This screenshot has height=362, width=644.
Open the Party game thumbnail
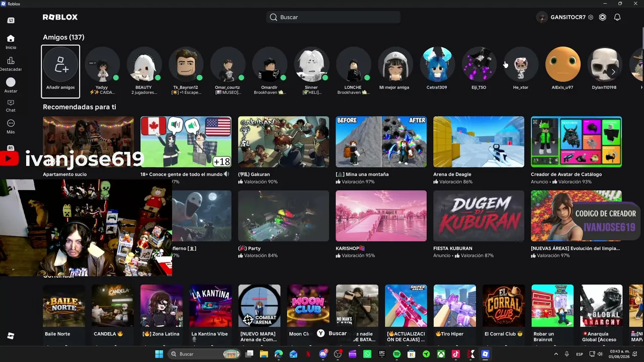point(283,216)
